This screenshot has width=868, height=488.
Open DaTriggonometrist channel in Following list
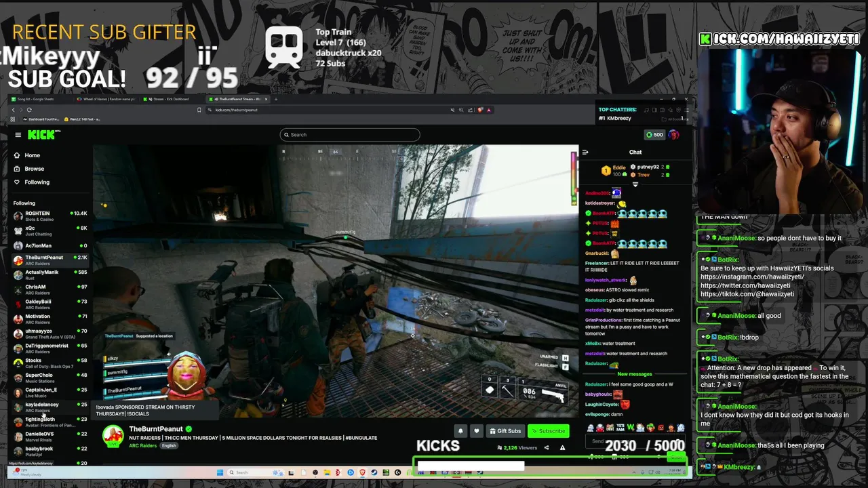51,348
